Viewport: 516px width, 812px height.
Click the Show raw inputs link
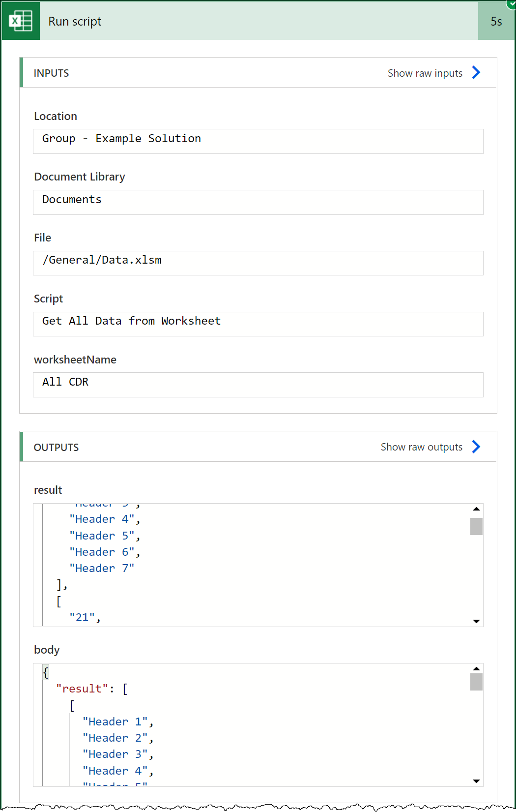(x=425, y=73)
